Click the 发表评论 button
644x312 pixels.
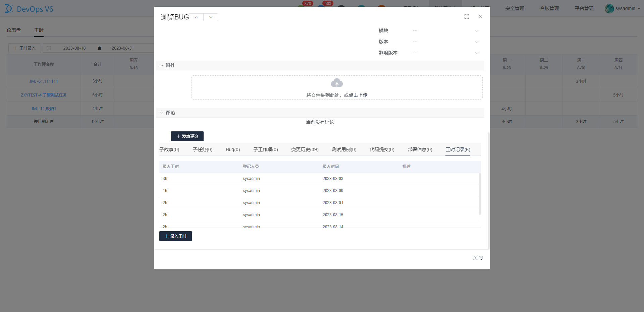point(187,136)
